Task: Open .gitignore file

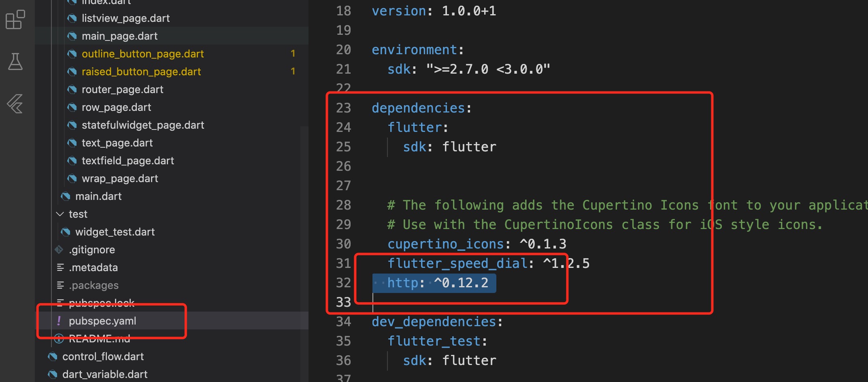Action: [x=92, y=250]
